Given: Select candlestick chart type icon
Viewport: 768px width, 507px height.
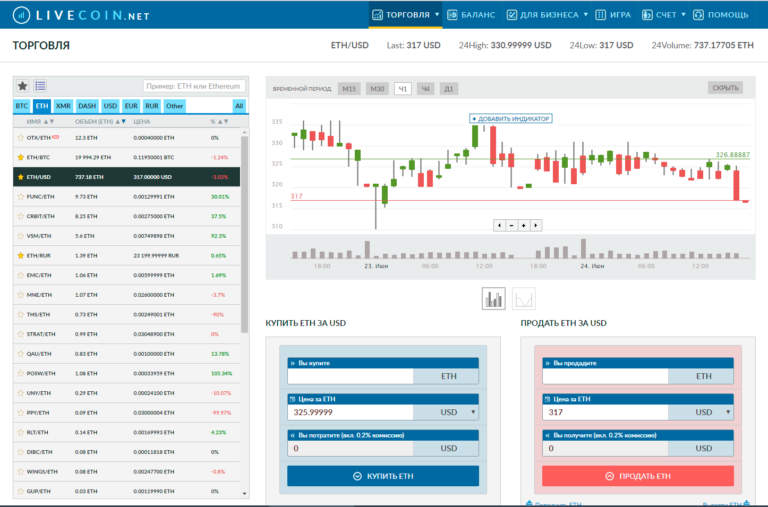Looking at the screenshot, I should 493,298.
